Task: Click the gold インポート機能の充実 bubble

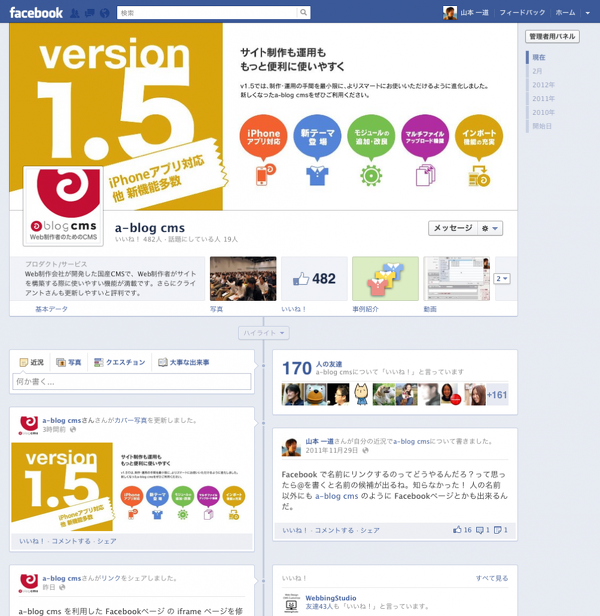Action: point(479,137)
